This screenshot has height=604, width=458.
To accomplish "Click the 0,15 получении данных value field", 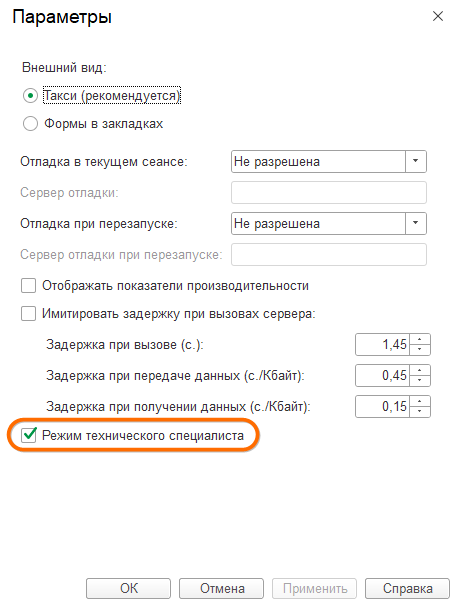I will 383,406.
